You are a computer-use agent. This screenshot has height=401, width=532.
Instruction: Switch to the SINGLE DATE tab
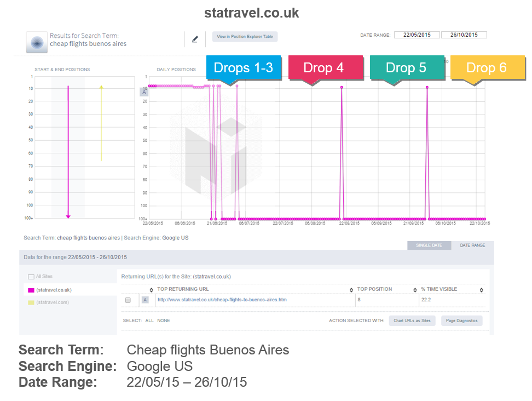pos(429,245)
